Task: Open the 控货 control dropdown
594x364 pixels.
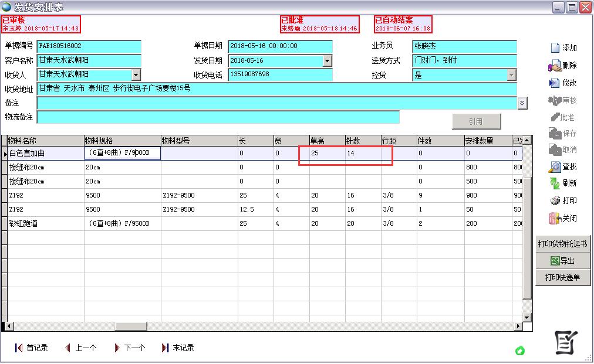Action: pyautogui.click(x=511, y=74)
